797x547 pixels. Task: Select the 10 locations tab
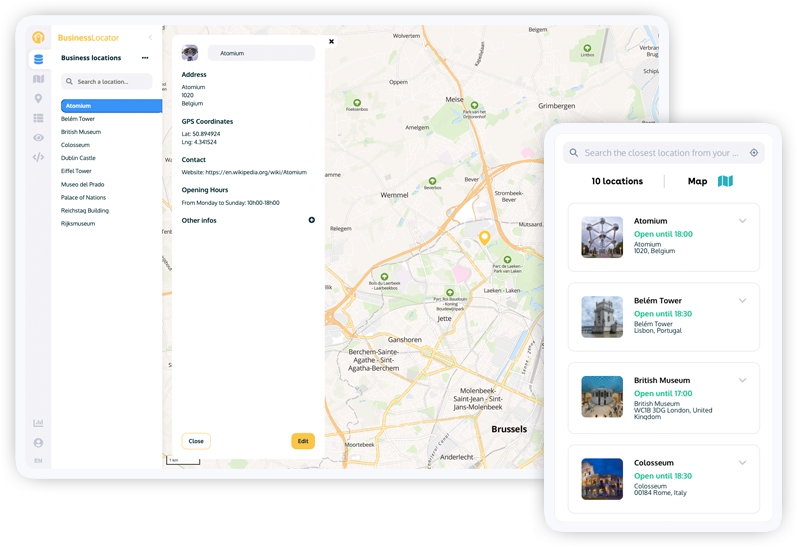pos(617,181)
